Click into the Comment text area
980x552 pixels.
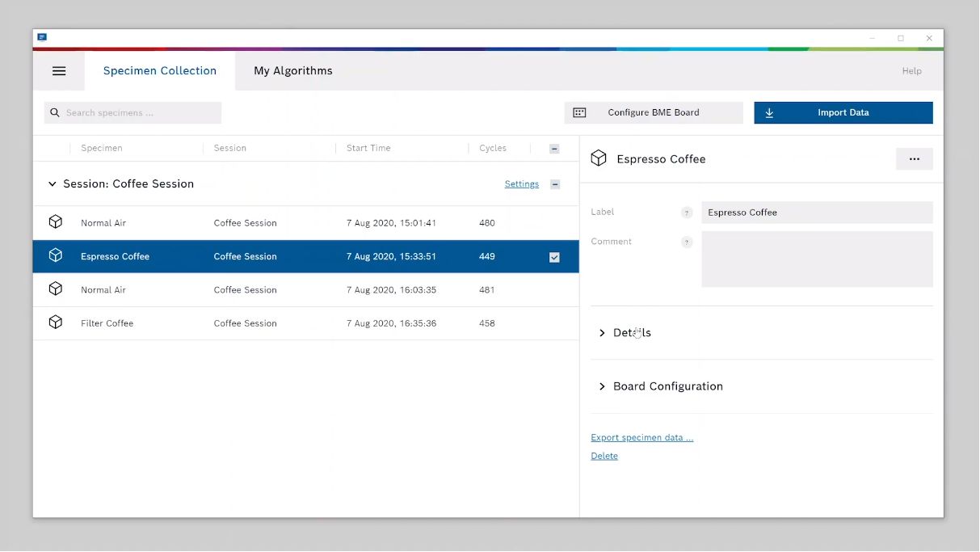click(816, 259)
